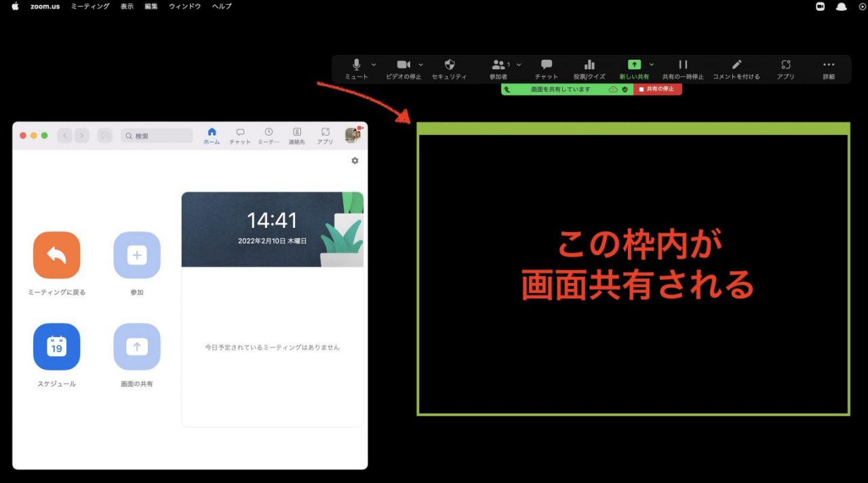Open Apps in the meeting toolbar
Viewport: 868px width, 483px height.
click(786, 65)
